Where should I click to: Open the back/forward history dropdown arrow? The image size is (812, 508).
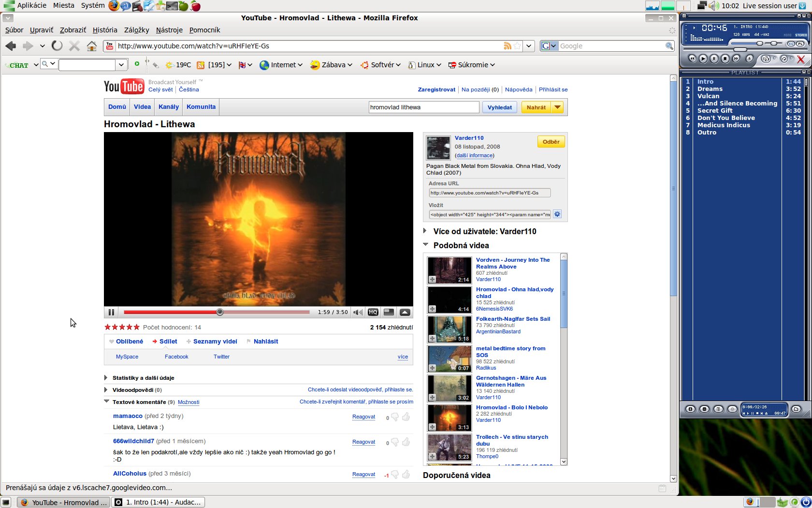click(42, 46)
